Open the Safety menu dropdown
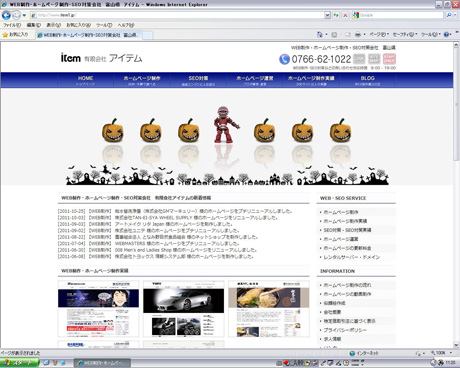Screen dimensions: 460x368 pyautogui.click(x=405, y=34)
